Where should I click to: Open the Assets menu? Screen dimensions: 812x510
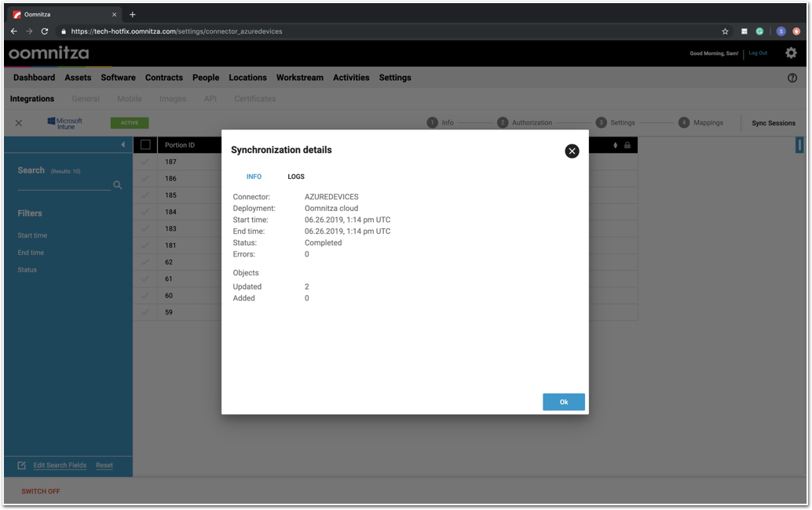pos(78,78)
